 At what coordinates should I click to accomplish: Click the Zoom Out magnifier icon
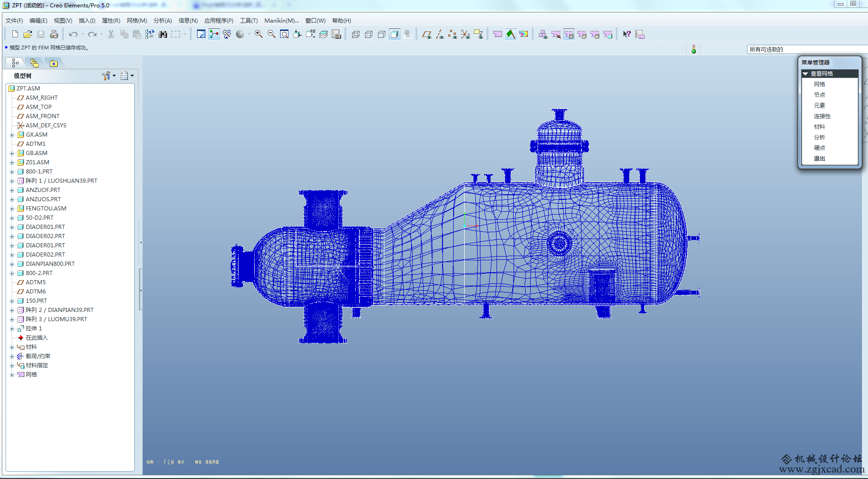pos(271,34)
